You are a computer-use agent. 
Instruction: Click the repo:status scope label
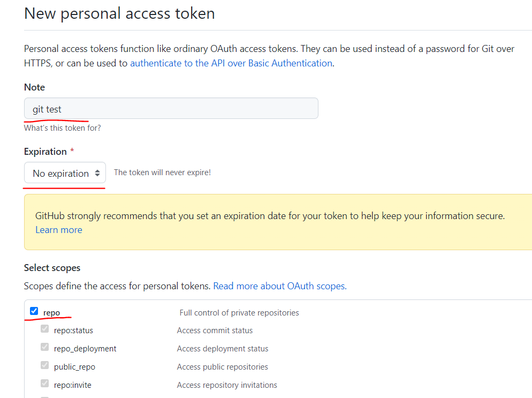73,331
